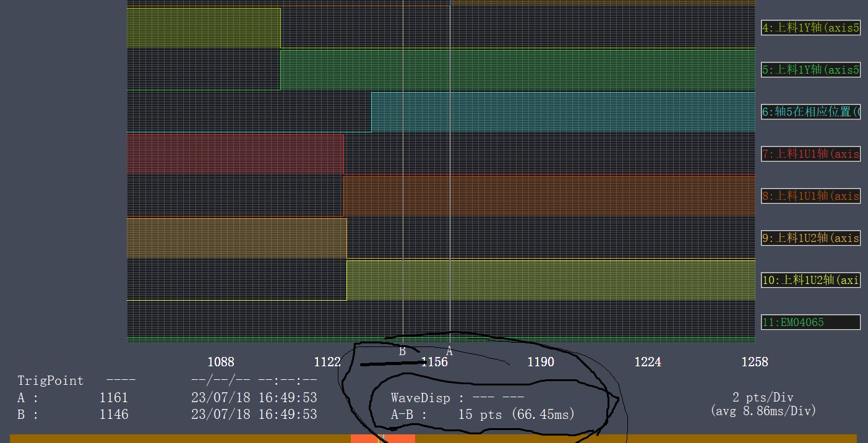Click cursor A marker below the graph
The height and width of the screenshot is (443, 868).
coord(450,351)
